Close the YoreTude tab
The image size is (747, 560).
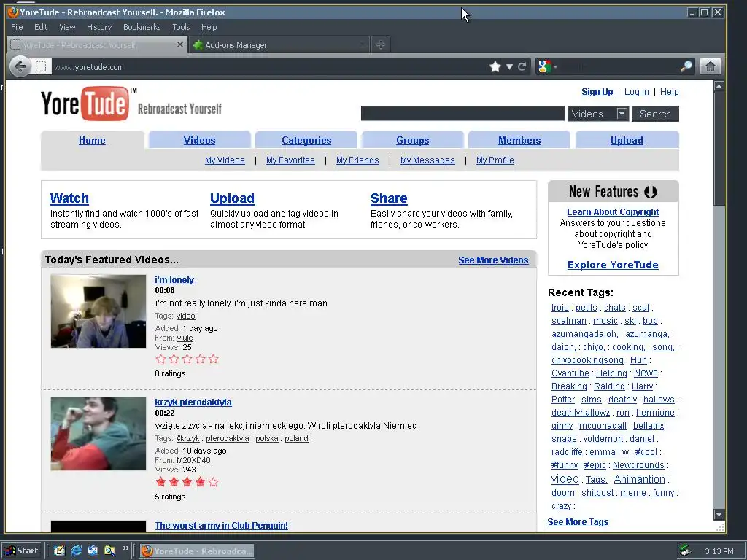coord(179,44)
